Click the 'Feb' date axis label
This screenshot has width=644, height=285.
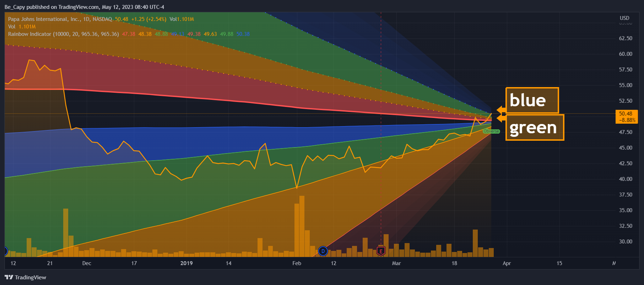click(x=297, y=263)
